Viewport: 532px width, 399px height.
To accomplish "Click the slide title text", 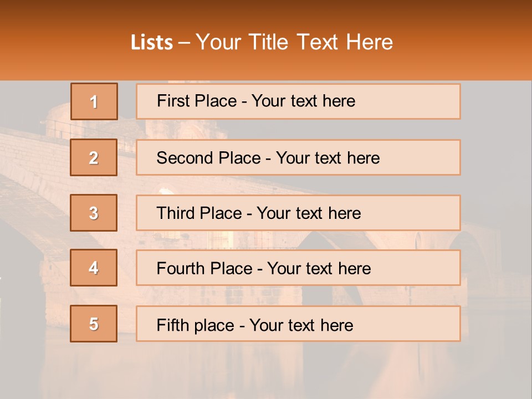I will (x=262, y=42).
